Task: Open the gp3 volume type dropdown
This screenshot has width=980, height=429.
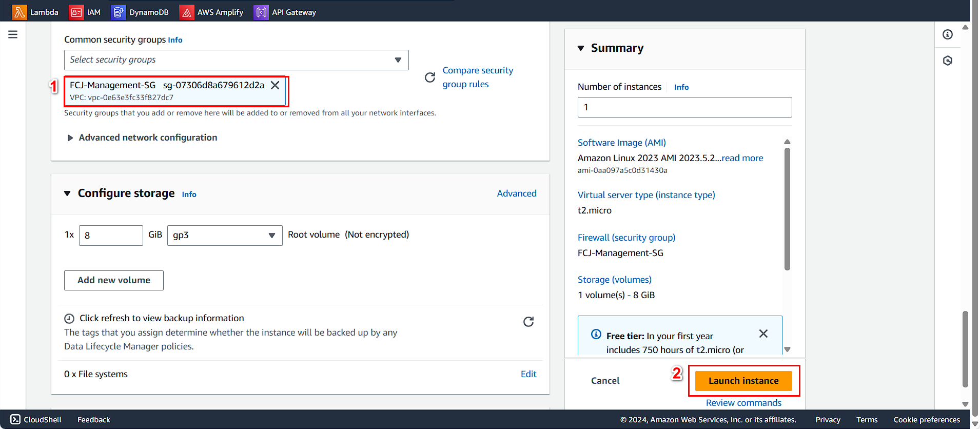Action: coord(225,236)
